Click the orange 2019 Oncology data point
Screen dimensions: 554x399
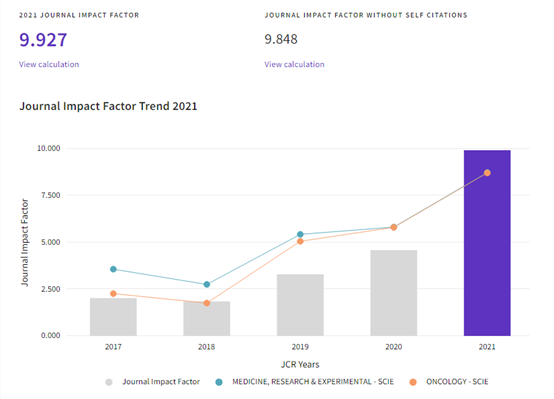point(300,241)
